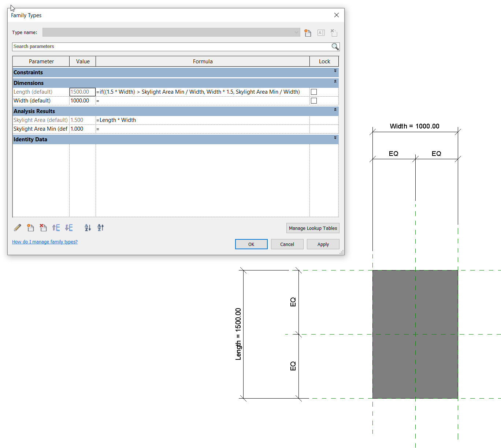Click the Edit Parameter pencil icon

17,228
